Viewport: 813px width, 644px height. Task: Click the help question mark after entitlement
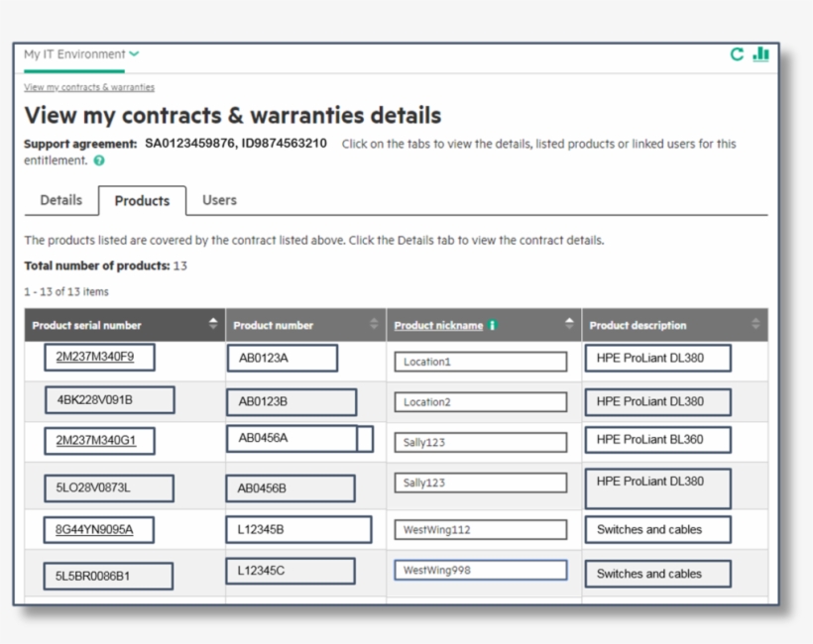(99, 161)
